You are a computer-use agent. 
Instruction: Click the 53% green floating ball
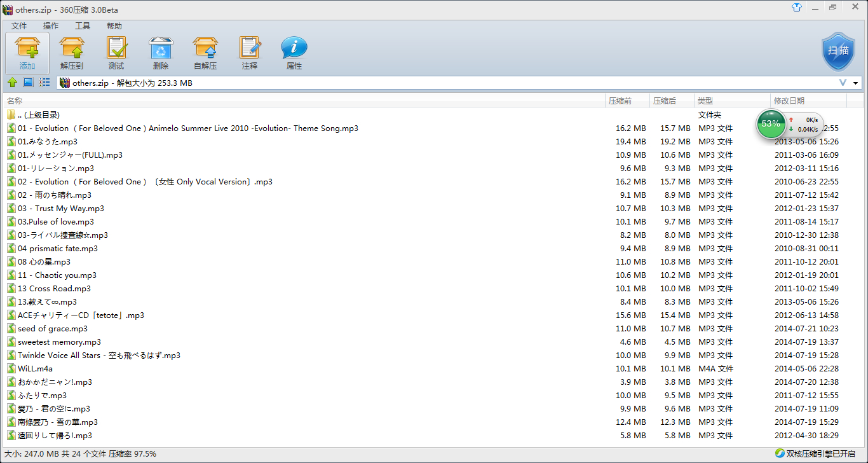771,123
